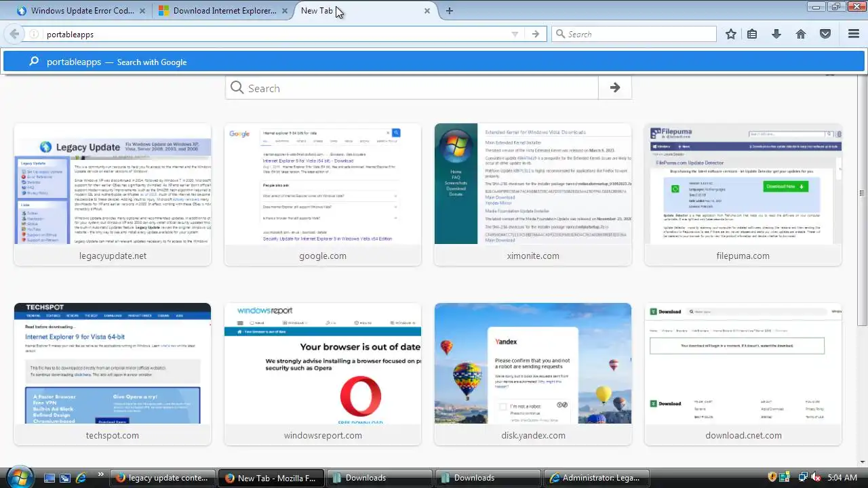Viewport: 868px width, 488px height.
Task: Switch to Download Internet Explorer tab
Action: click(222, 11)
